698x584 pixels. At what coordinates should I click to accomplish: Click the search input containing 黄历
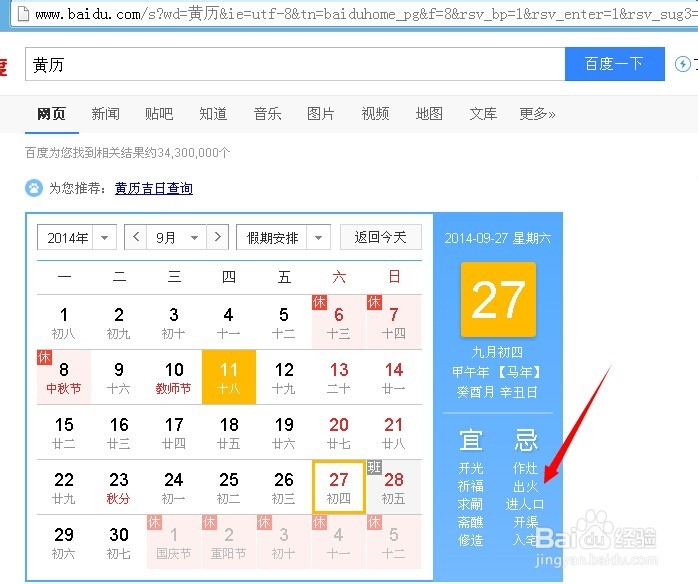[295, 64]
